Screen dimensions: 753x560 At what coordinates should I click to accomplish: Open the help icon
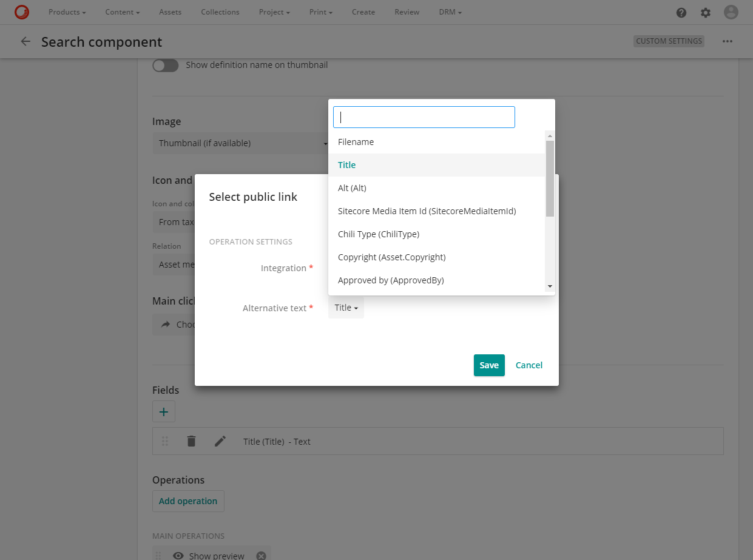coord(681,12)
